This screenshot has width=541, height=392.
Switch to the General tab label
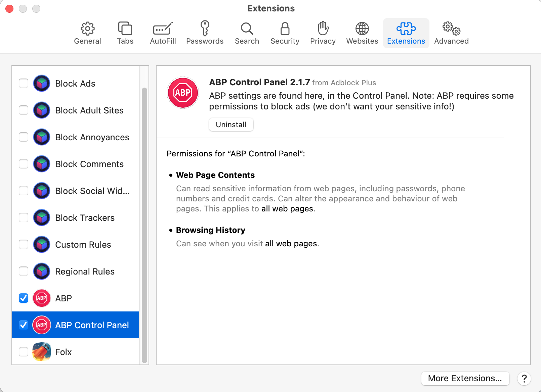point(87,41)
